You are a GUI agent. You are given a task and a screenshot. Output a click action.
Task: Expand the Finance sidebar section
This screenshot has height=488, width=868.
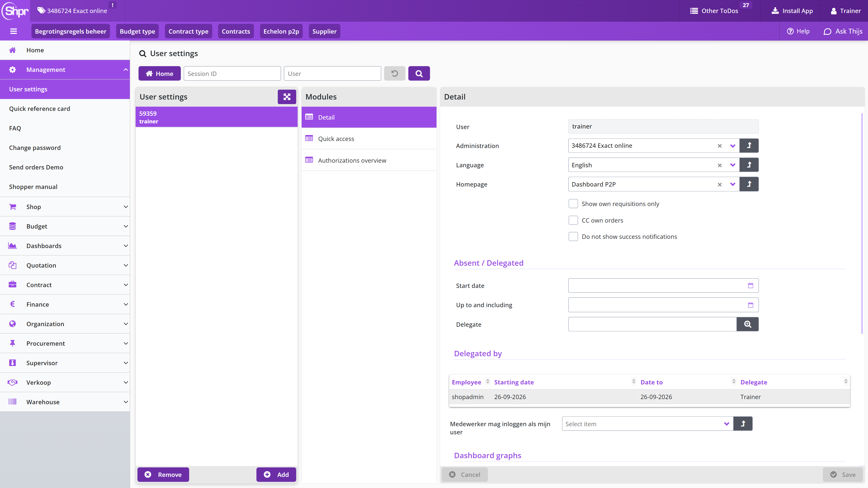(x=65, y=304)
